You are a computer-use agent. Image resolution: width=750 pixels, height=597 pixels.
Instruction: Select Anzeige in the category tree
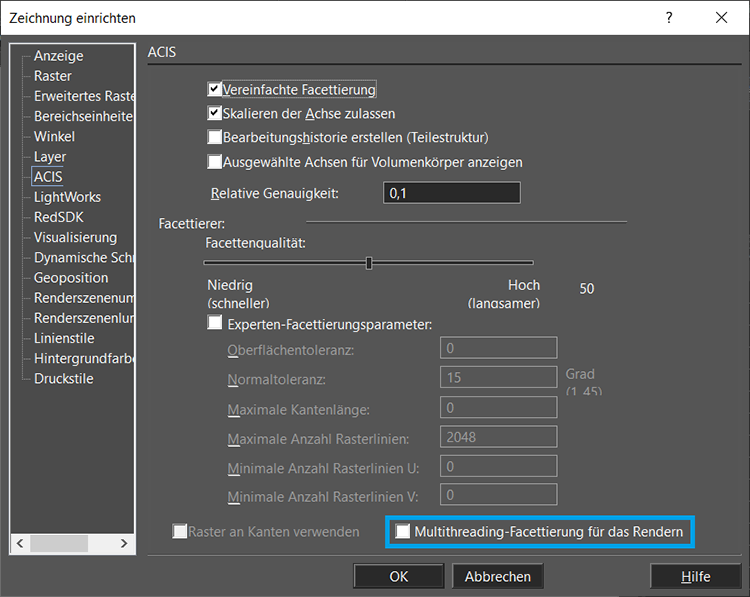[x=58, y=56]
